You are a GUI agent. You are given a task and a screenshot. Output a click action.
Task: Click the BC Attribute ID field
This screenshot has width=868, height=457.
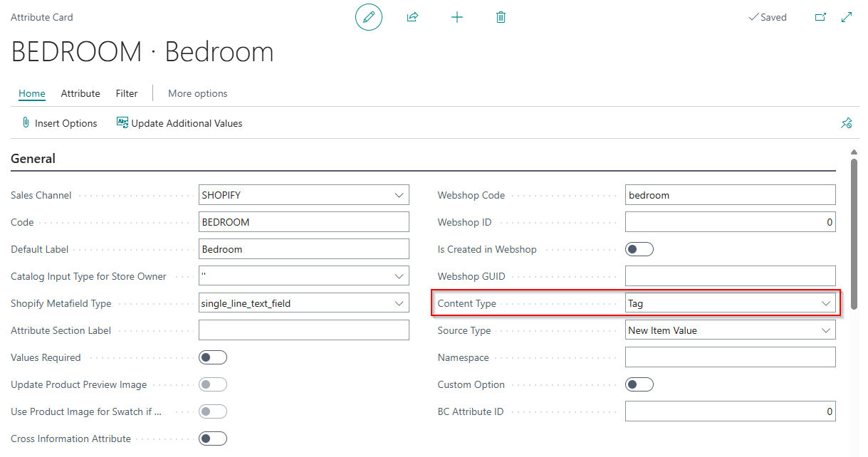pos(731,411)
